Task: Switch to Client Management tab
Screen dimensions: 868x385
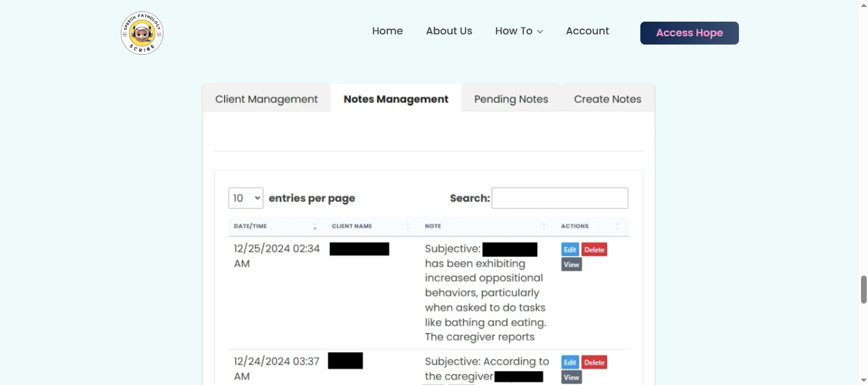Action: [266, 99]
